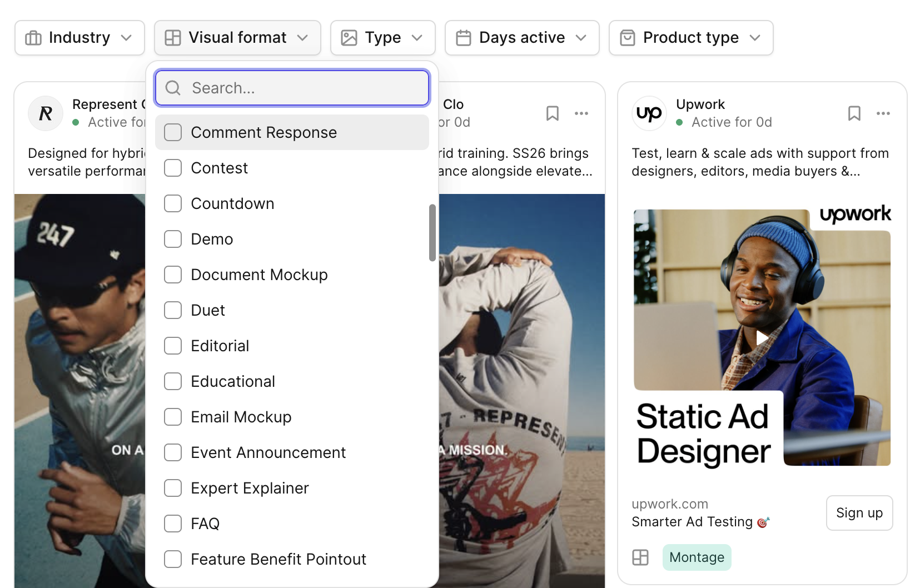Click the Industry briefcase icon
This screenshot has width=915, height=588.
pyautogui.click(x=33, y=38)
